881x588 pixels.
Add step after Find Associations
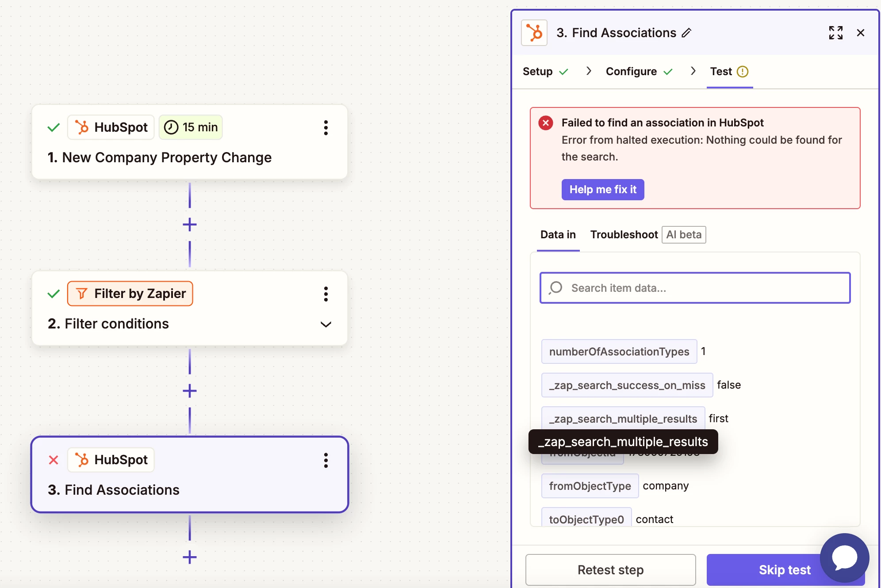190,557
